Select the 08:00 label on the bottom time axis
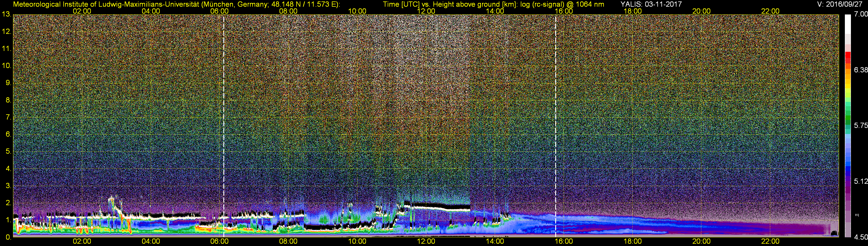This screenshot has width=868, height=246. click(x=288, y=242)
